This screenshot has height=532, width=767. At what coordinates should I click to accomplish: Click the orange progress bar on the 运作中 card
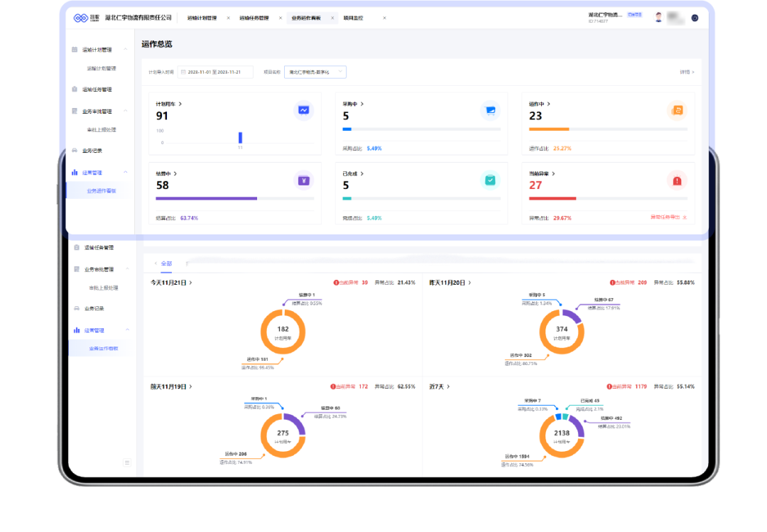coord(549,129)
